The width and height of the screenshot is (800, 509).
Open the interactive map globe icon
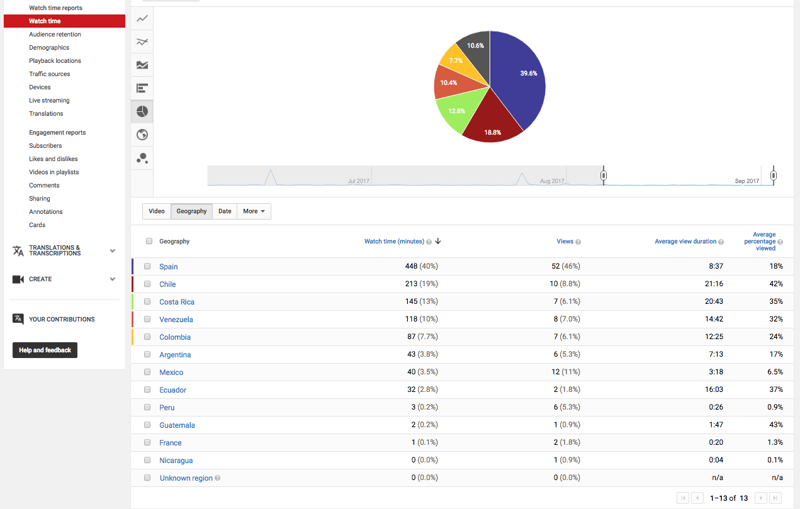click(x=142, y=135)
